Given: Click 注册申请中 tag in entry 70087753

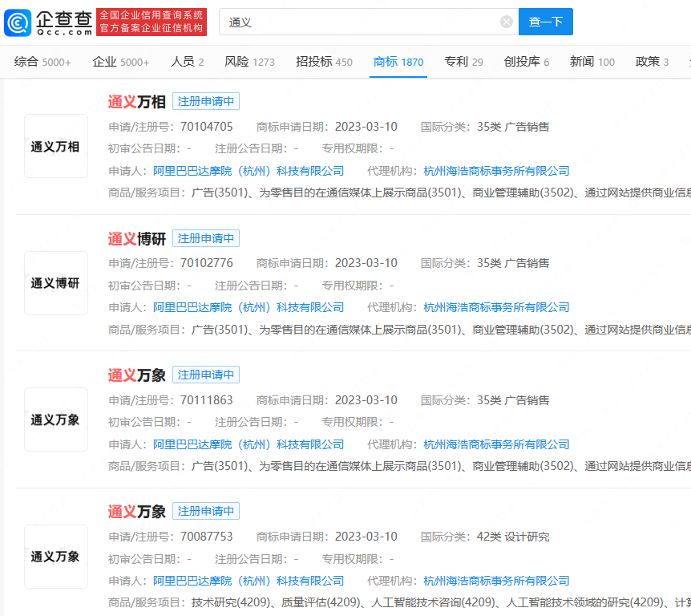Looking at the screenshot, I should [x=206, y=511].
